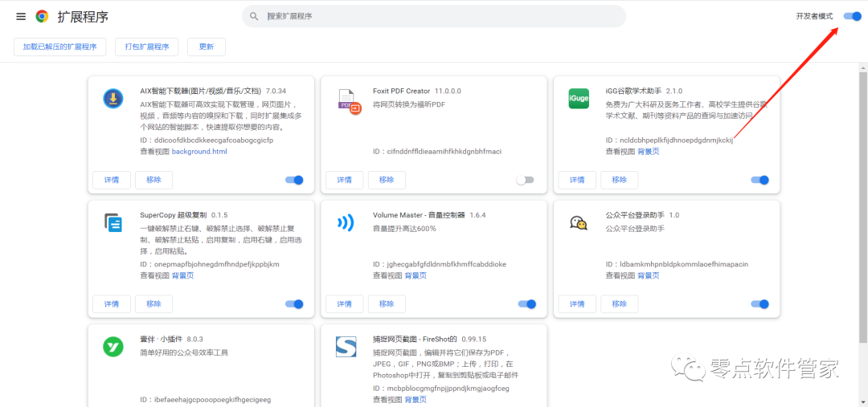This screenshot has height=407, width=868.
Task: Click the FireShot extension icon
Action: tap(346, 347)
